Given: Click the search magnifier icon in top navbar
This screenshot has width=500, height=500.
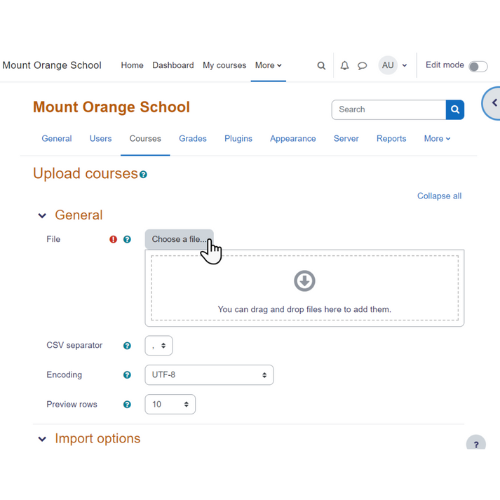Looking at the screenshot, I should click(x=321, y=65).
